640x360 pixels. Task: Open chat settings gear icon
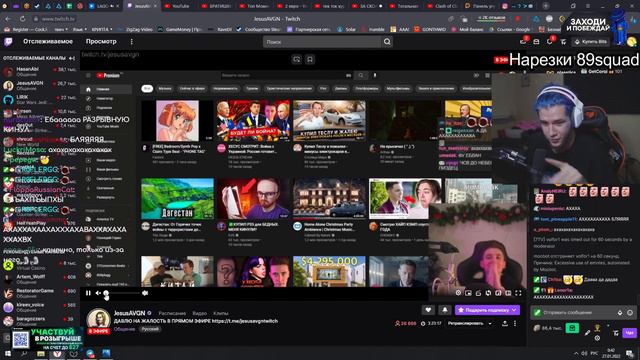(x=597, y=338)
